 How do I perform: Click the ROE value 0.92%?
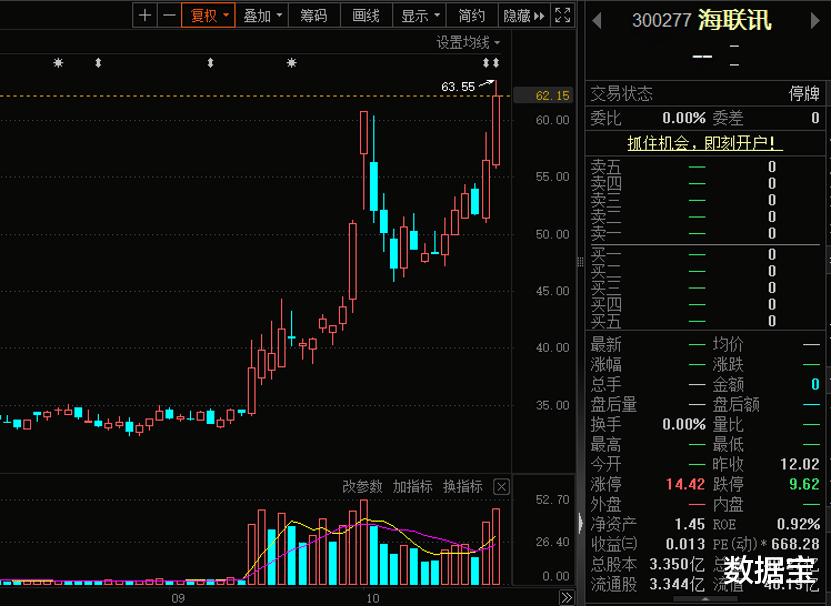799,524
